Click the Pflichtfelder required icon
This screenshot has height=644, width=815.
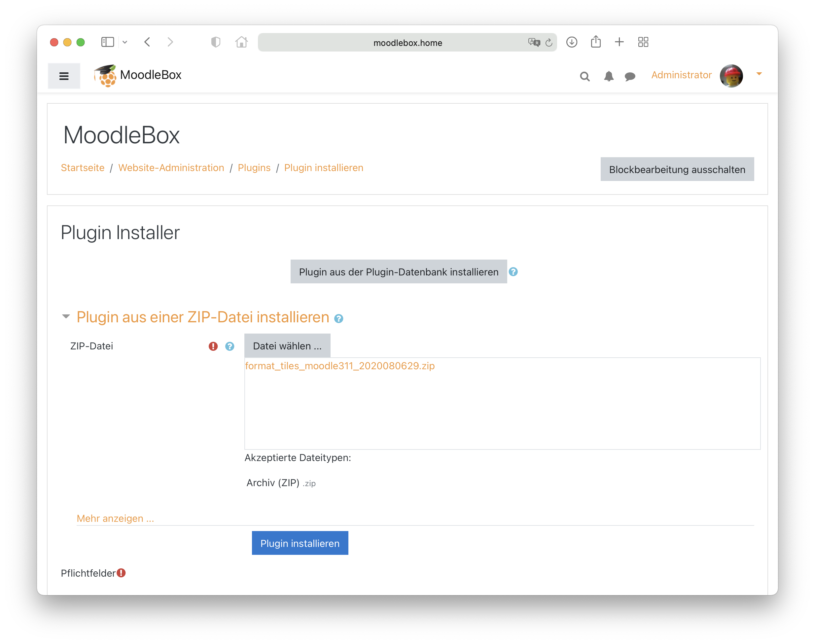[x=121, y=573]
